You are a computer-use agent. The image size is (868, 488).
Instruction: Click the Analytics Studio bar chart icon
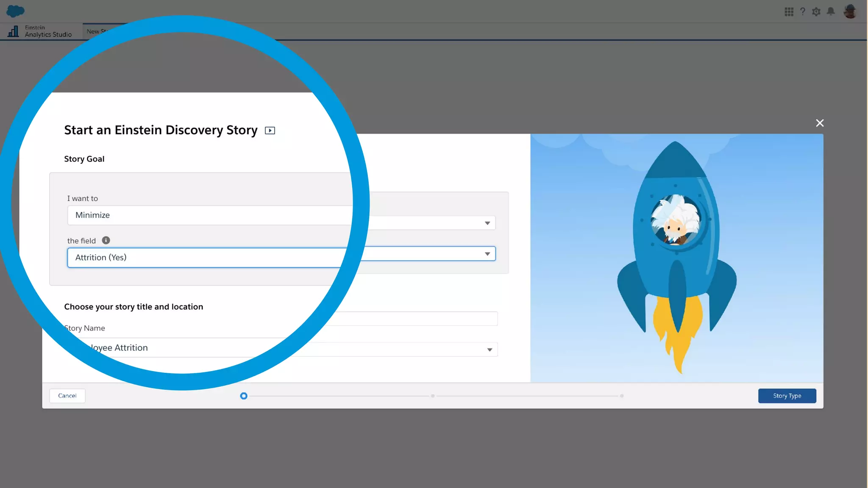pos(14,31)
